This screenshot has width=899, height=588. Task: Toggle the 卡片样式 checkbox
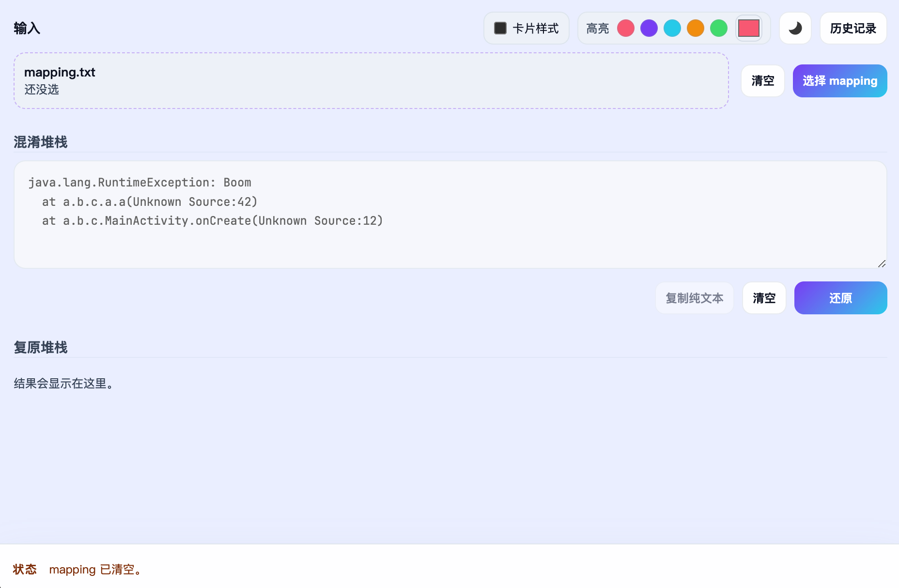click(500, 28)
